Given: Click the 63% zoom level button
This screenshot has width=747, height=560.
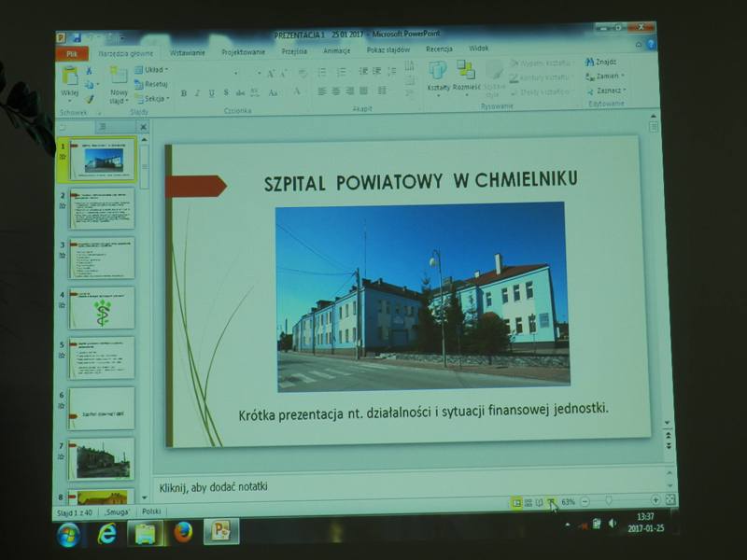Looking at the screenshot, I should pyautogui.click(x=568, y=502).
